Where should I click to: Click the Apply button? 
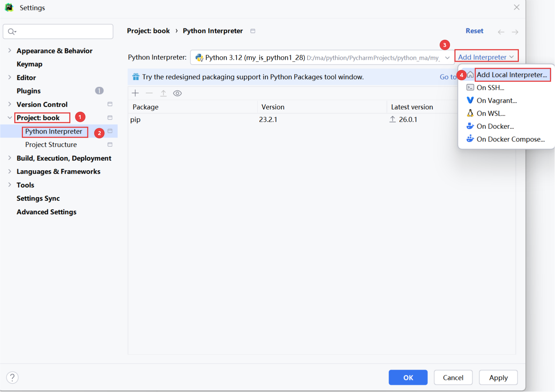coord(498,377)
